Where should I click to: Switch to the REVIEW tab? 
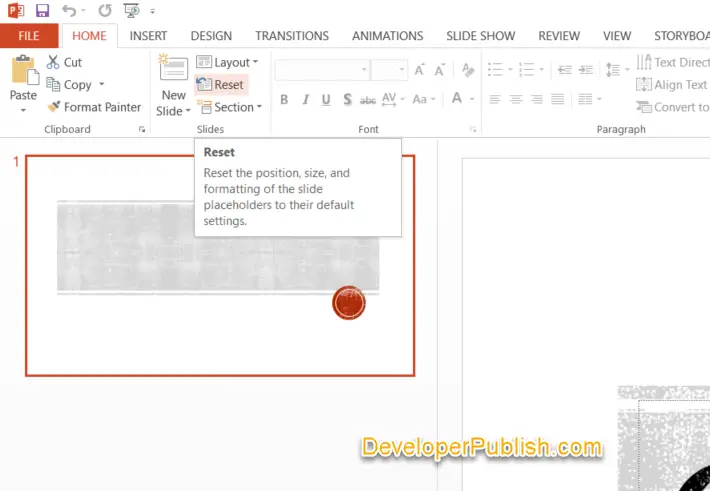point(559,36)
